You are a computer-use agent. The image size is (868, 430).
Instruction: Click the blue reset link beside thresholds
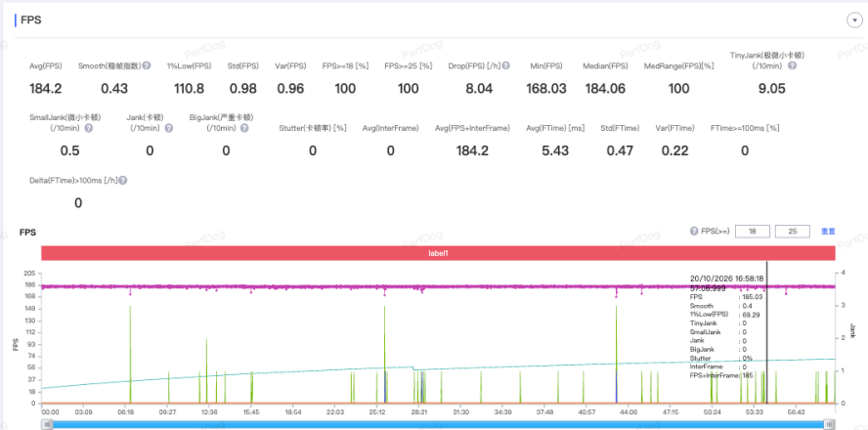(x=828, y=232)
